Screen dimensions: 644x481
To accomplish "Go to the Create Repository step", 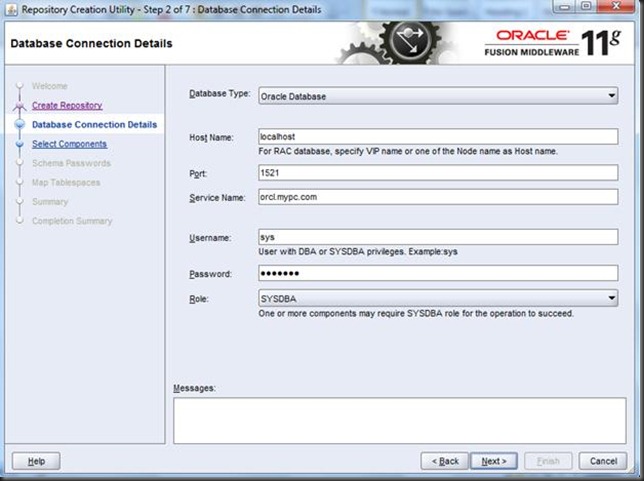I will (67, 105).
